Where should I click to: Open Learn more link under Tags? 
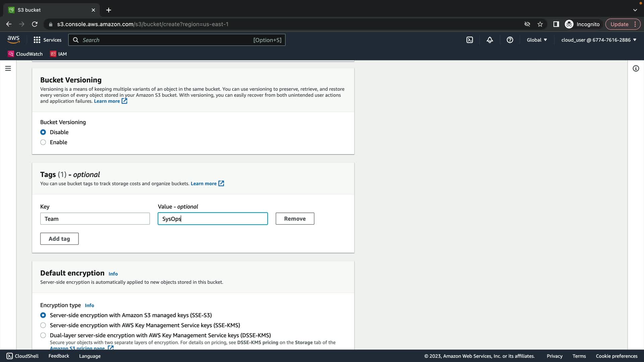pos(204,183)
